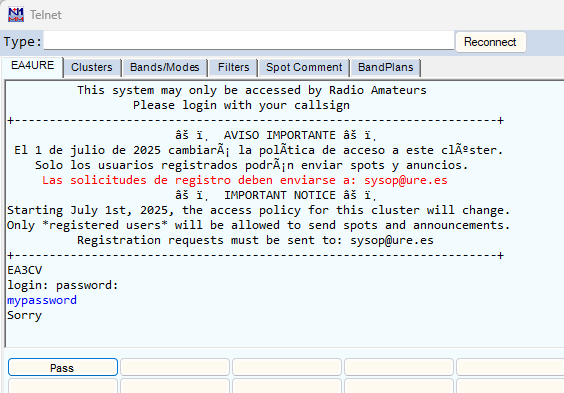Image resolution: width=564 pixels, height=393 pixels.
Task: Click the 'Registration requests must be sent' line
Action: 255,240
